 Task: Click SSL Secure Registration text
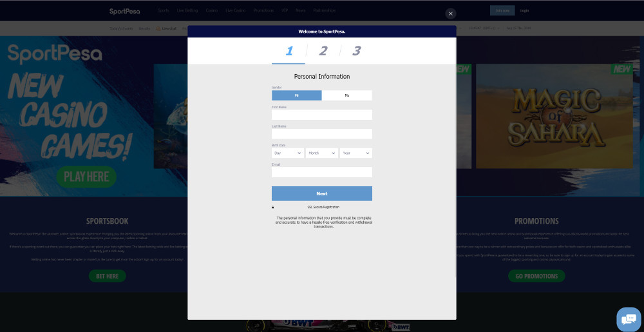(323, 207)
